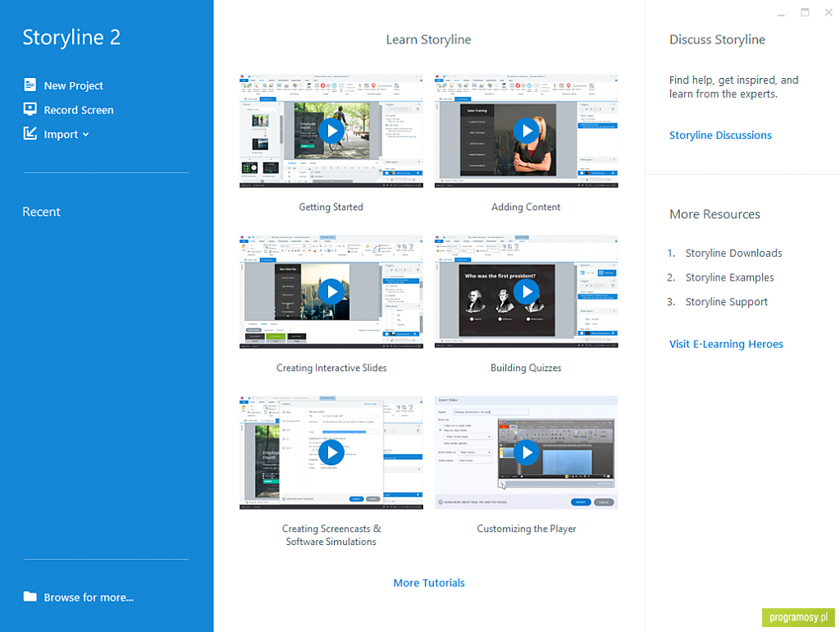This screenshot has width=840, height=632.
Task: Minimize the Storyline 2 window
Action: click(x=781, y=13)
